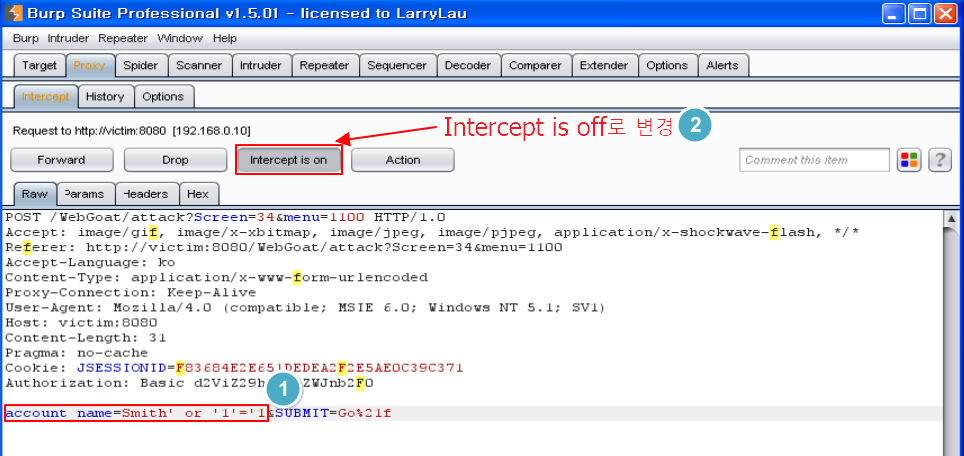The width and height of the screenshot is (964, 456).
Task: Open the main Options tab
Action: [x=667, y=65]
